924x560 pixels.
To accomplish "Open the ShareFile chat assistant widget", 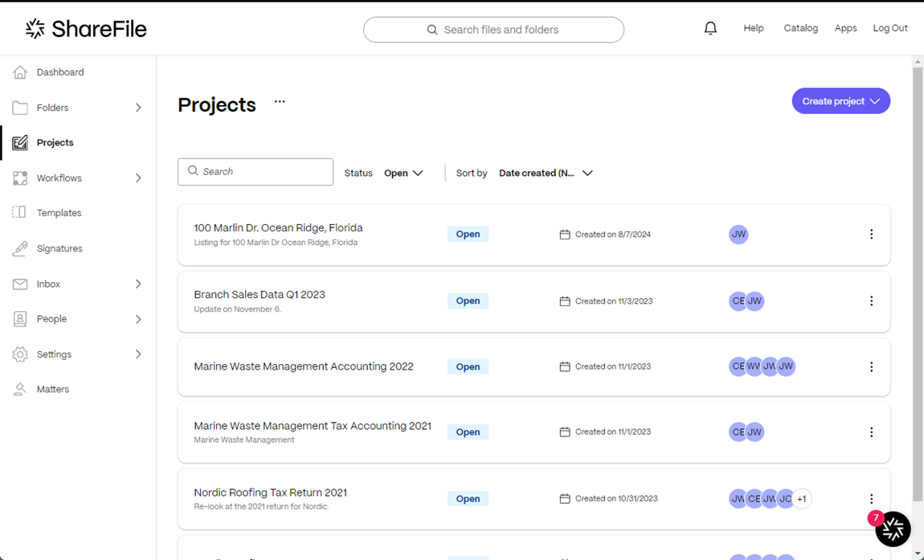I will [x=893, y=529].
